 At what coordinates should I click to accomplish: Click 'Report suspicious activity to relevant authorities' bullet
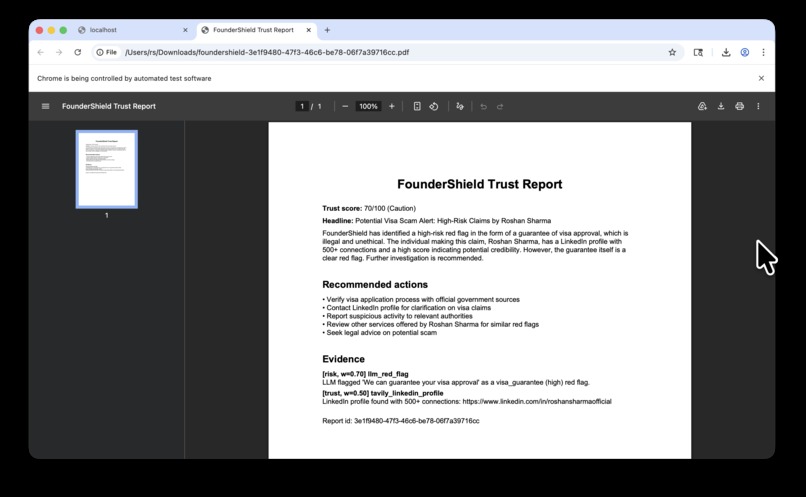[397, 316]
